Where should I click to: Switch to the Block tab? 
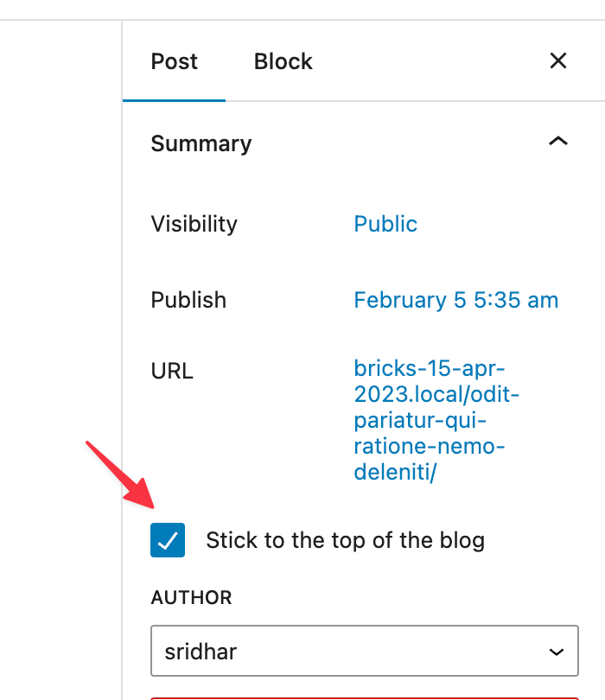coord(283,60)
